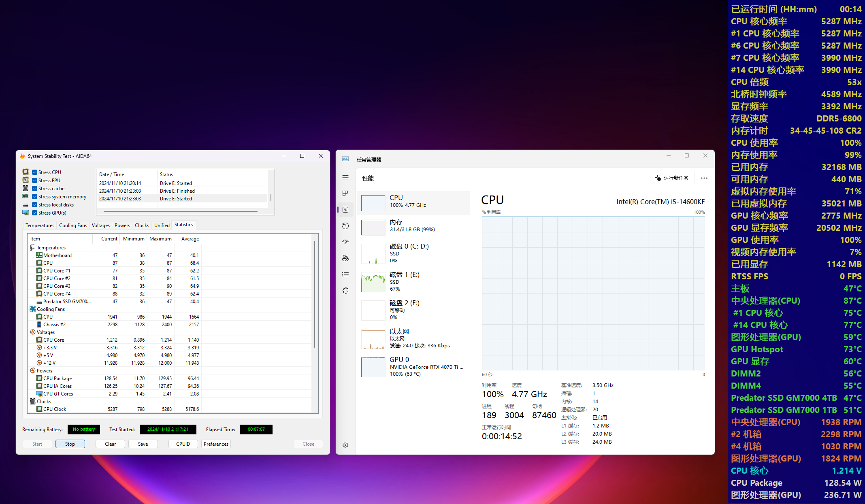Open the CPUID panel
865x504 pixels.
click(183, 444)
